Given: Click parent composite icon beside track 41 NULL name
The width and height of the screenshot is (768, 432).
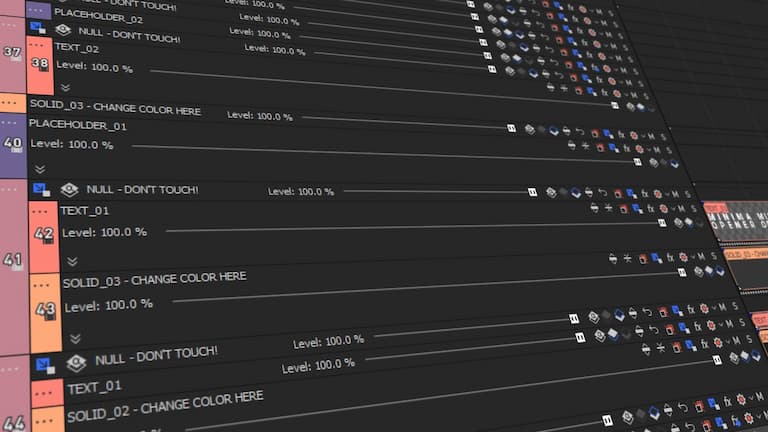Looking at the screenshot, I should 70,190.
